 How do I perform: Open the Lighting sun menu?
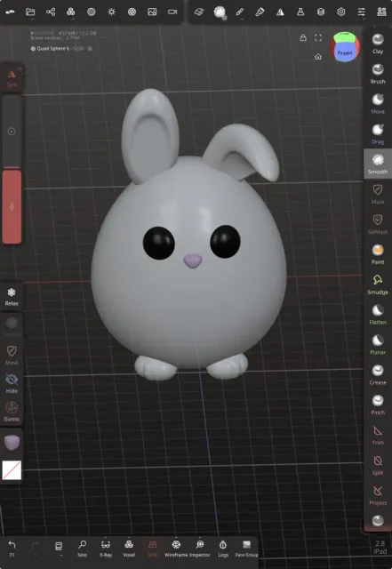tap(111, 12)
